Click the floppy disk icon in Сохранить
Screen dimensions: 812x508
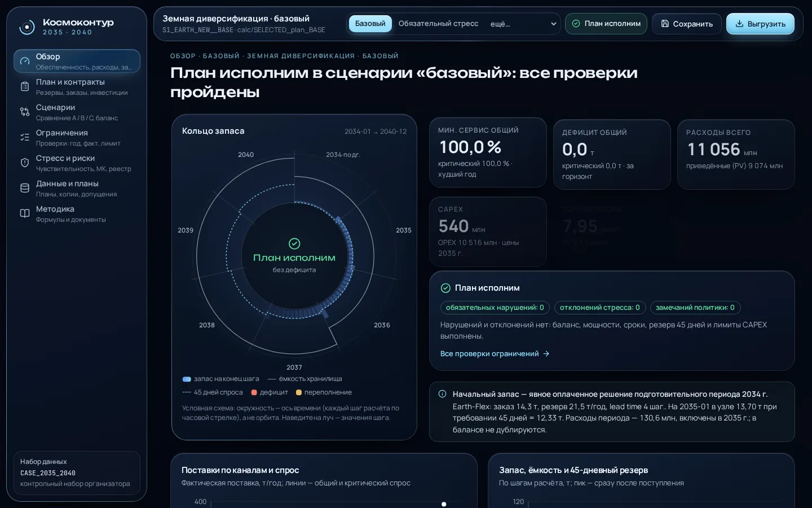[x=665, y=24]
